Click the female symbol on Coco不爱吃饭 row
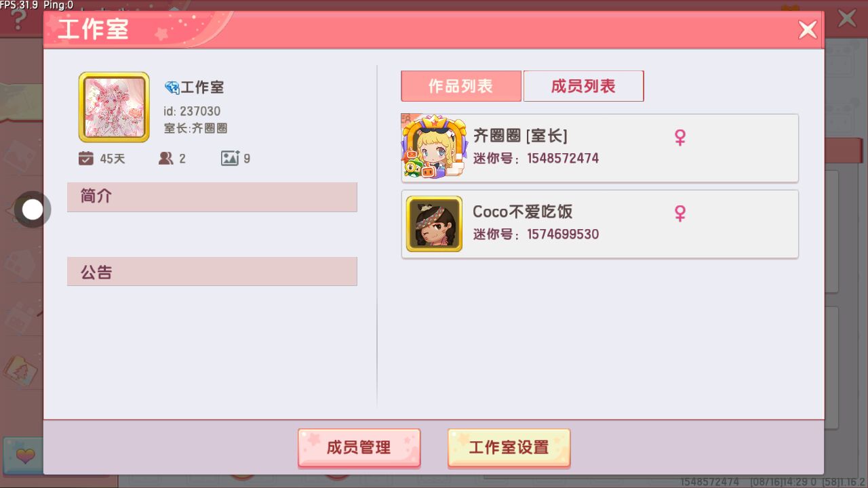The height and width of the screenshot is (488, 868). (x=680, y=213)
